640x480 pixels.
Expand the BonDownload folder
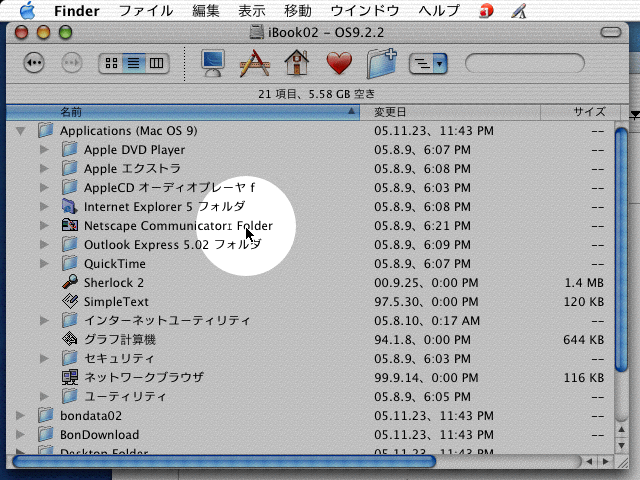[x=20, y=435]
